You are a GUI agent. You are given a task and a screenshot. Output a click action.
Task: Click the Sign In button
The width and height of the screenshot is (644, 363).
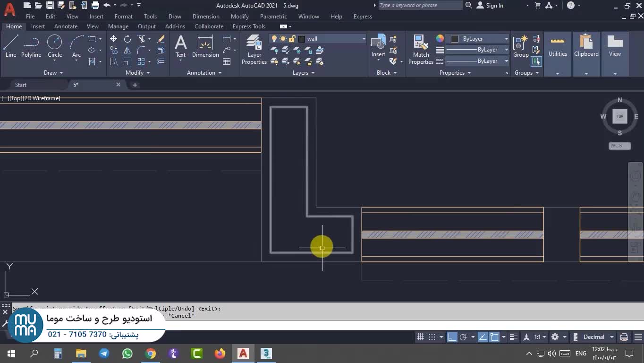[494, 6]
